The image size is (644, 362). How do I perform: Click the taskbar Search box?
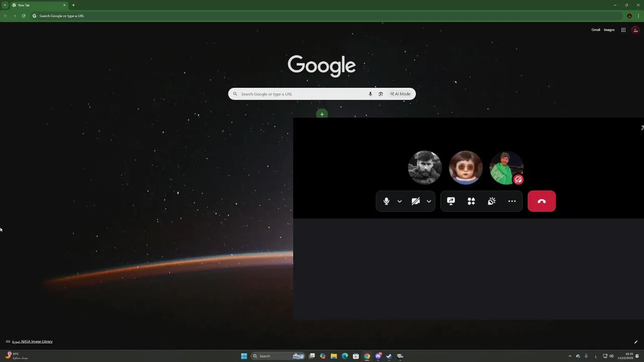pyautogui.click(x=278, y=356)
